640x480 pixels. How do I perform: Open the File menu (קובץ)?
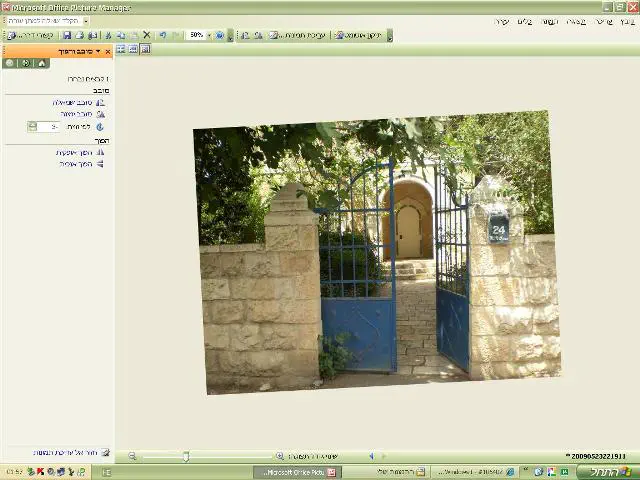click(x=627, y=21)
